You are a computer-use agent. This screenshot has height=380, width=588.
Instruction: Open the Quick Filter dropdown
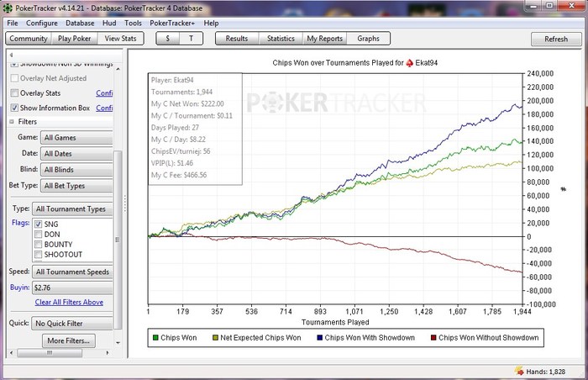(72, 324)
